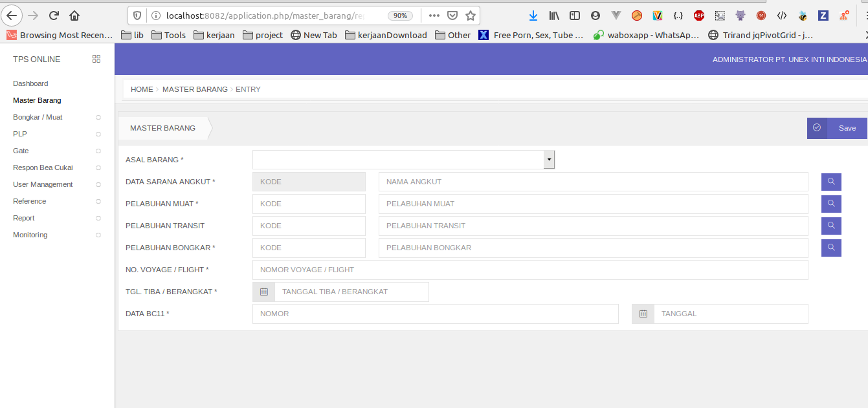Click the tracking protection shield icon
Viewport: 868px width, 408px height.
tap(137, 16)
